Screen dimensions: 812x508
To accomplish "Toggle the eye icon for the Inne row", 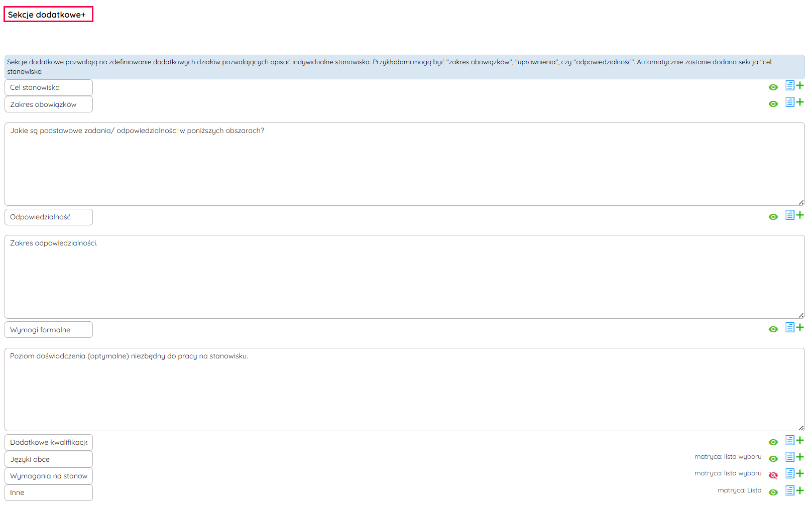I will pos(773,492).
